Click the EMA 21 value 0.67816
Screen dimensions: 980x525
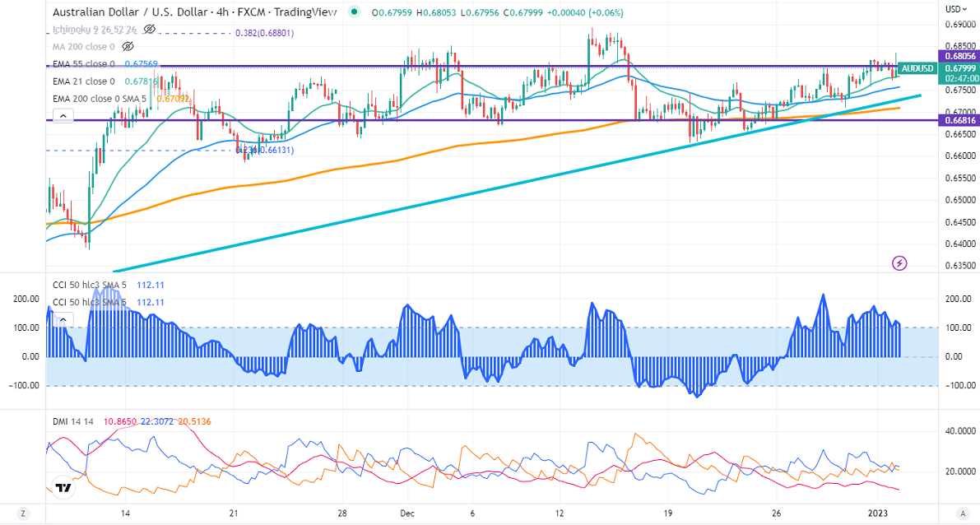142,81
